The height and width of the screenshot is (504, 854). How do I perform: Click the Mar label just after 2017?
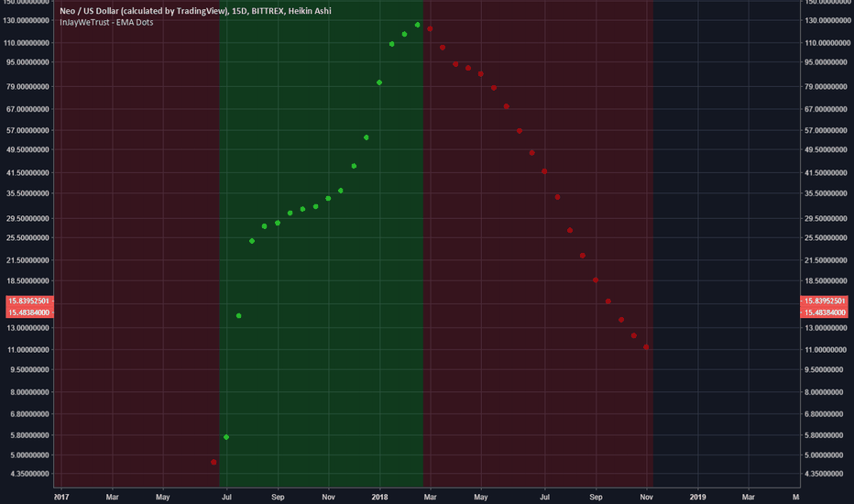[x=112, y=497]
